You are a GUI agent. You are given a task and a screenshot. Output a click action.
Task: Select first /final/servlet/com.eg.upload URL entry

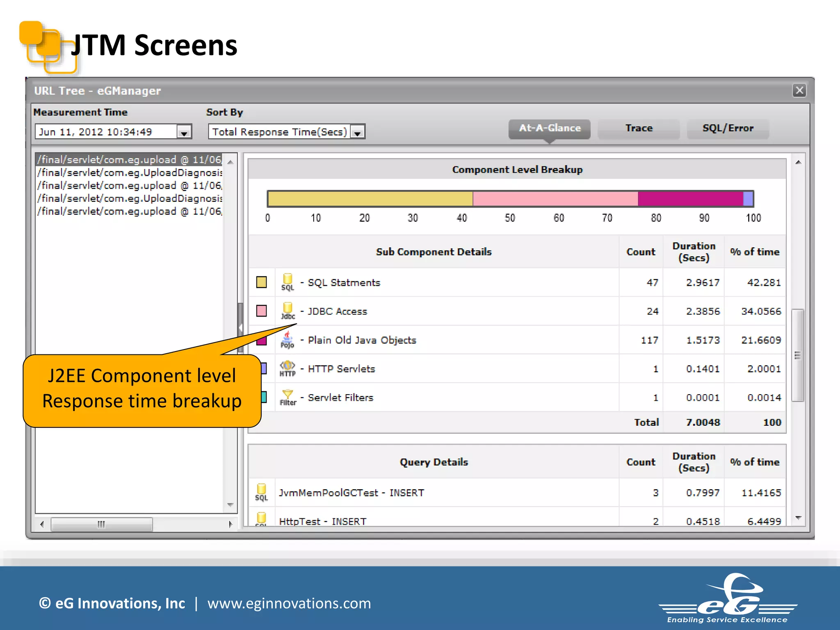(x=130, y=160)
